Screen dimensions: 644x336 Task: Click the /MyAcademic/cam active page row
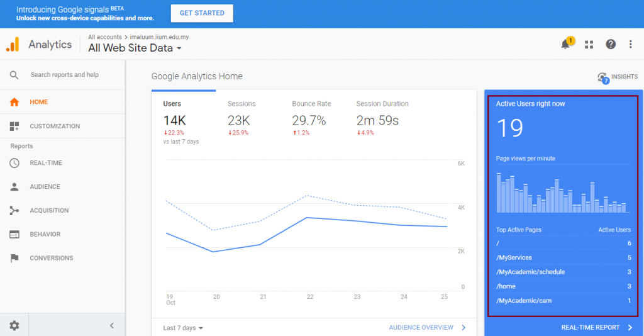pyautogui.click(x=563, y=301)
